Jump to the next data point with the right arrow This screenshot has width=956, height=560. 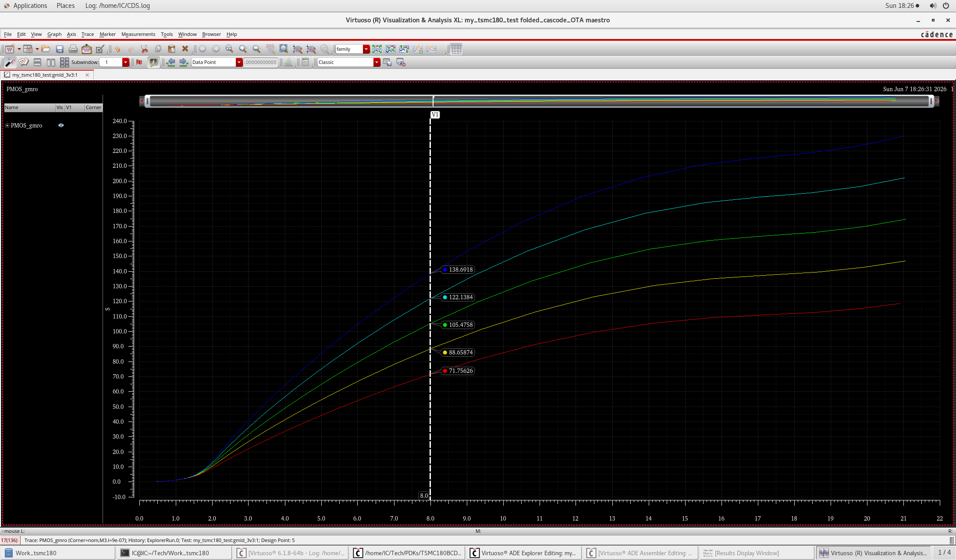point(184,62)
